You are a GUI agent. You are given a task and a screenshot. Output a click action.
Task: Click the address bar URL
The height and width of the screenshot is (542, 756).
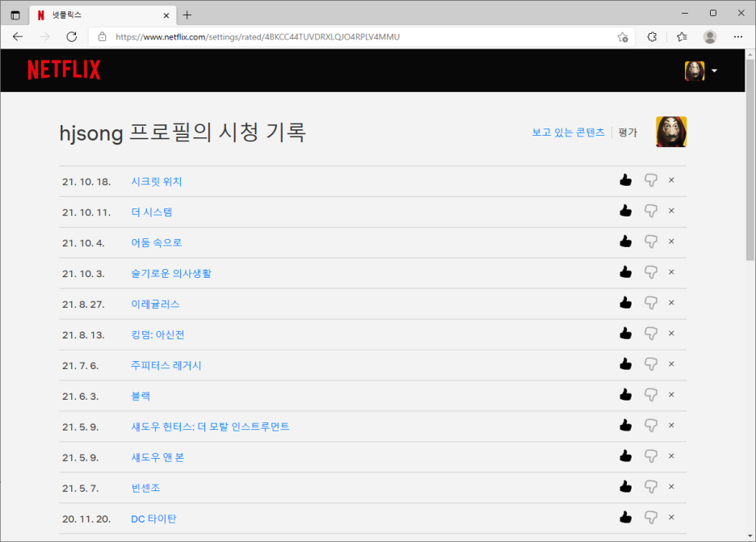pyautogui.click(x=258, y=36)
